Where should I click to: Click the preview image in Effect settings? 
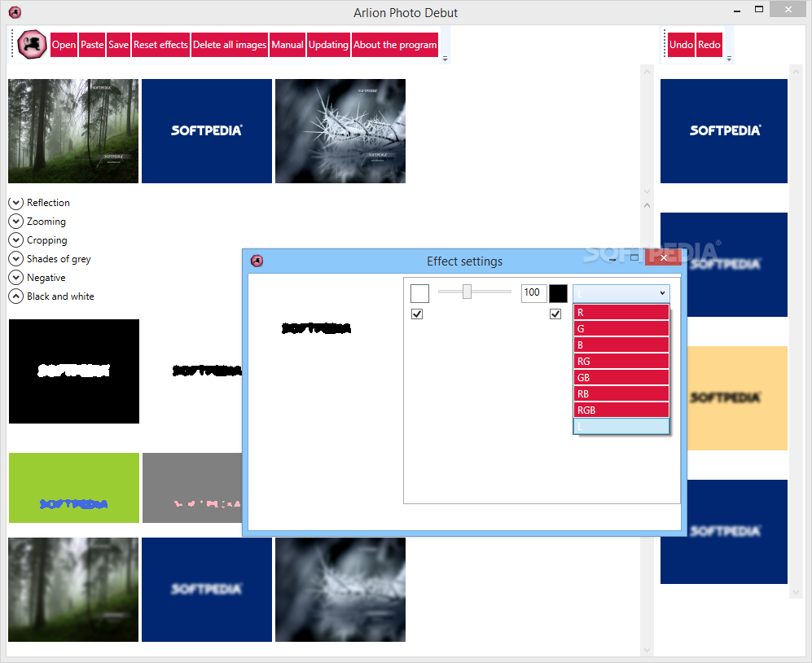point(316,328)
